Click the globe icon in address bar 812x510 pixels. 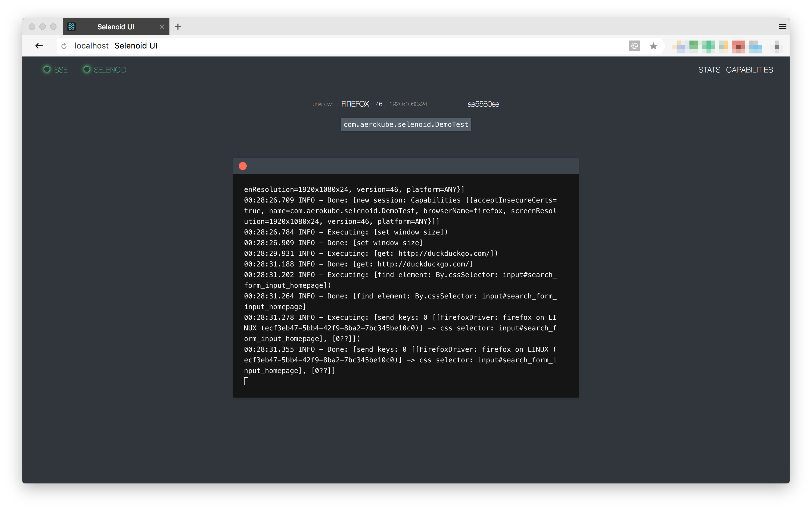[x=634, y=46]
